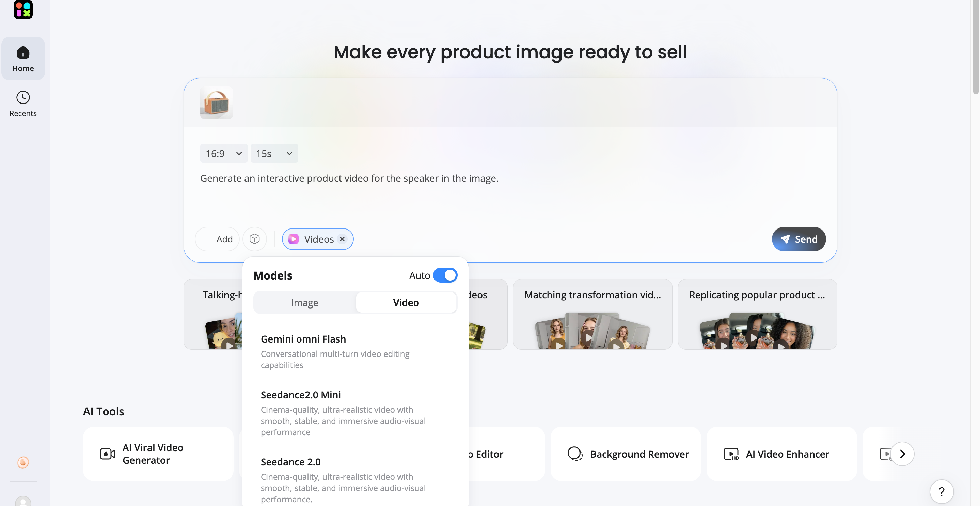Open the Background Remover tool
The image size is (980, 506).
[626, 454]
